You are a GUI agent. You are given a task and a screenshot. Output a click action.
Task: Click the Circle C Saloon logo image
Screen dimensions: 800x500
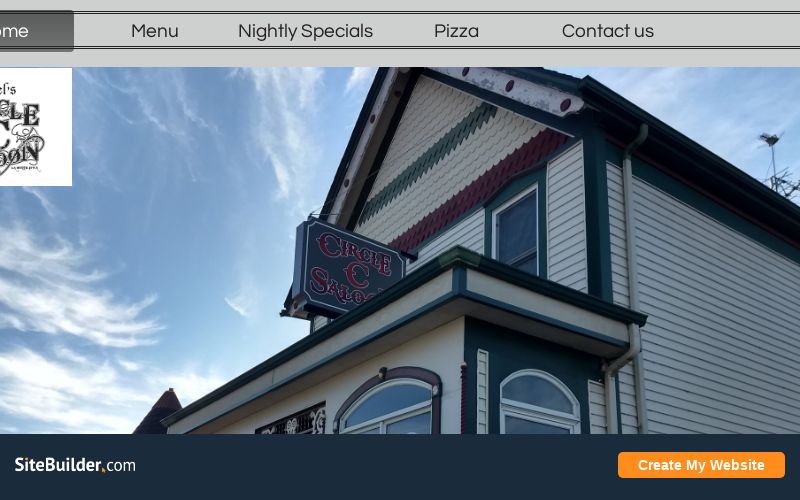pyautogui.click(x=34, y=127)
